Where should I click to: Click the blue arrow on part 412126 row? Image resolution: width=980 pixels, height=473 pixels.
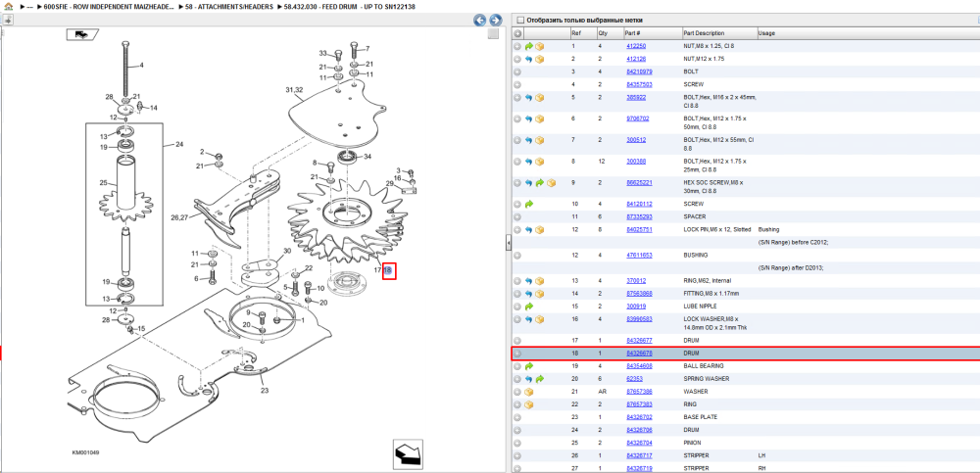529,59
